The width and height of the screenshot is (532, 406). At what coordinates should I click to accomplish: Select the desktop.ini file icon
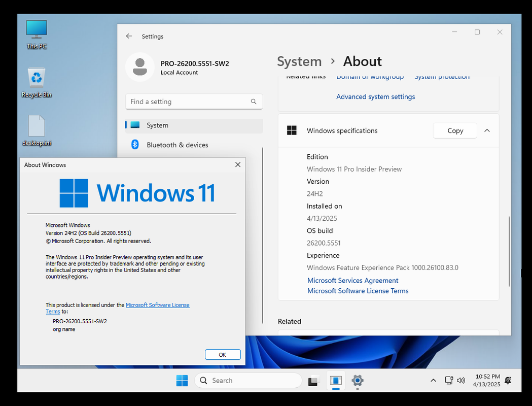(37, 131)
